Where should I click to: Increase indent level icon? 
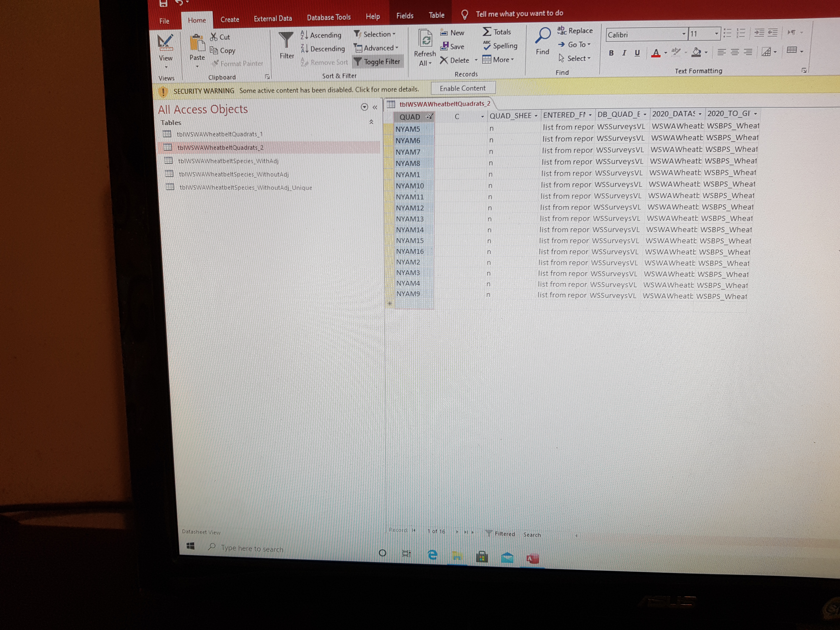point(759,33)
